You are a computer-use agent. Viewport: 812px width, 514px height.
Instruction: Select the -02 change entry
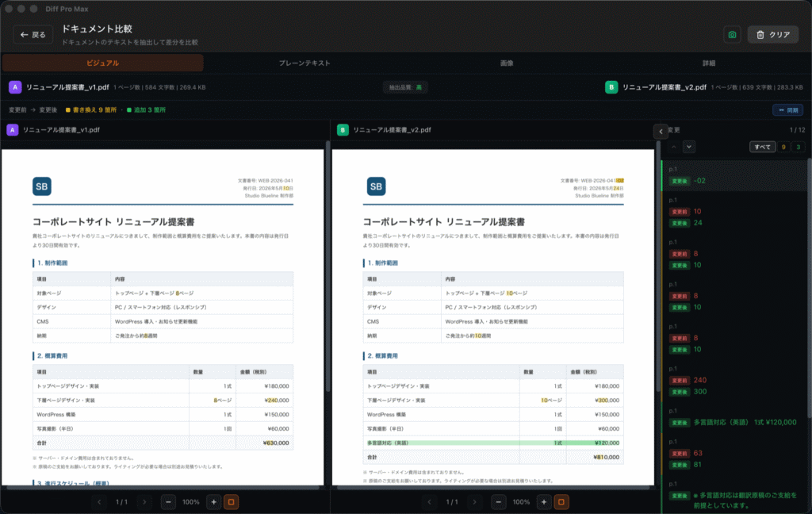(x=733, y=175)
